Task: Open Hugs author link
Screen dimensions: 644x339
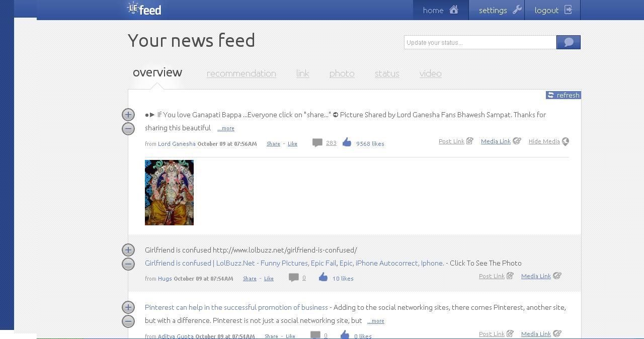Action: point(165,279)
